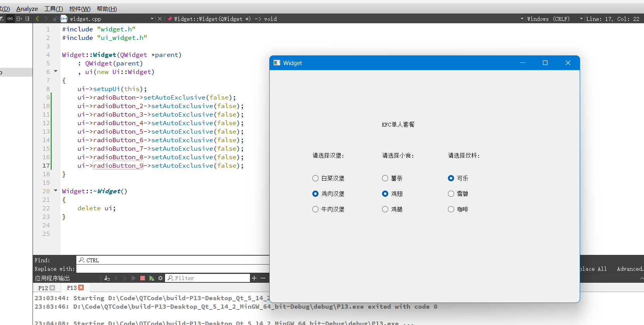644x325 pixels.
Task: Click the Replace with input field
Action: (173, 269)
